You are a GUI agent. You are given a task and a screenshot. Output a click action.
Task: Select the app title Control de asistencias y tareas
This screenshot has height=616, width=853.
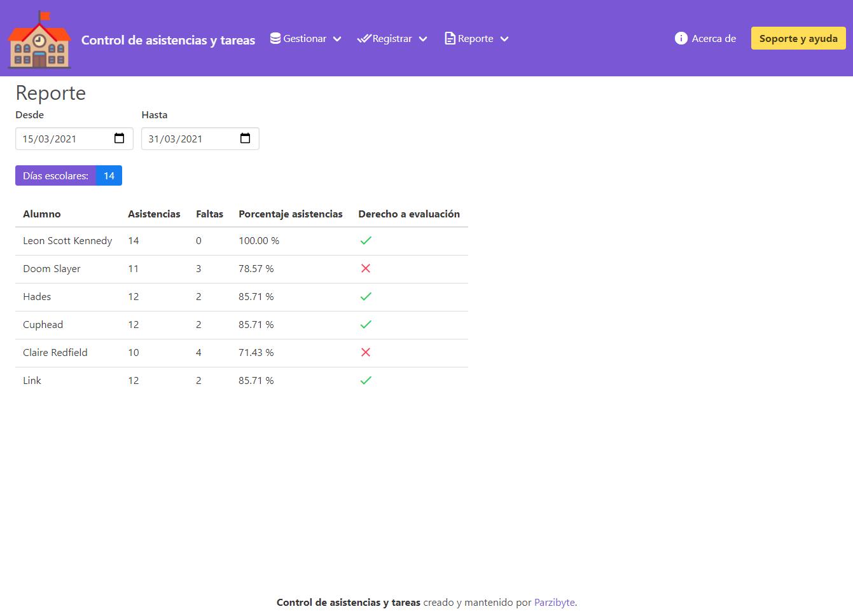click(168, 40)
